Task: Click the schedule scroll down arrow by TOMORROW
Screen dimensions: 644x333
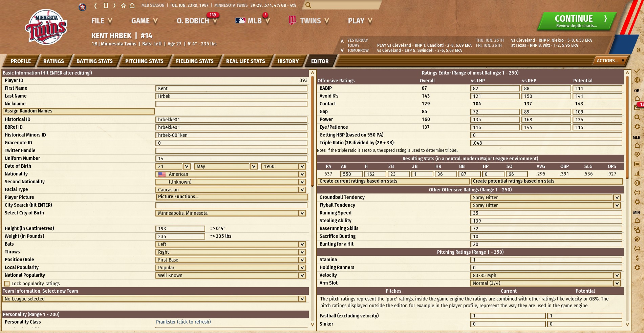Action: pyautogui.click(x=342, y=50)
